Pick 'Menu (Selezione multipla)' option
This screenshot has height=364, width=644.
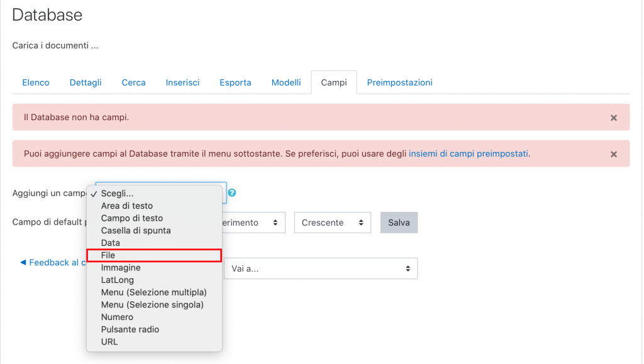pyautogui.click(x=155, y=292)
